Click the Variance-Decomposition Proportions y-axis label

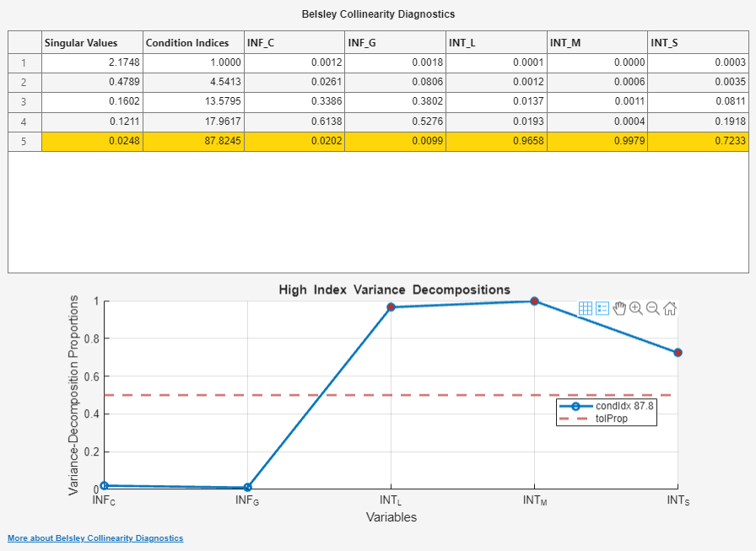[73, 395]
